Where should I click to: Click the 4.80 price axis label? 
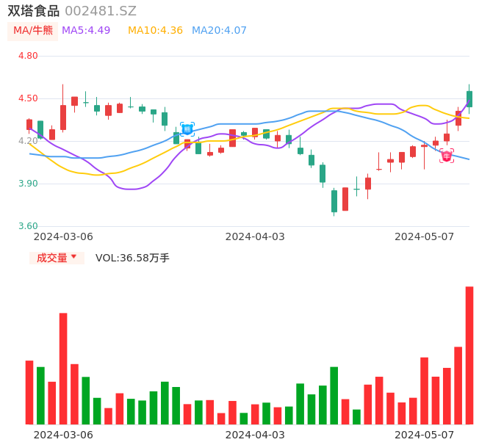point(28,56)
